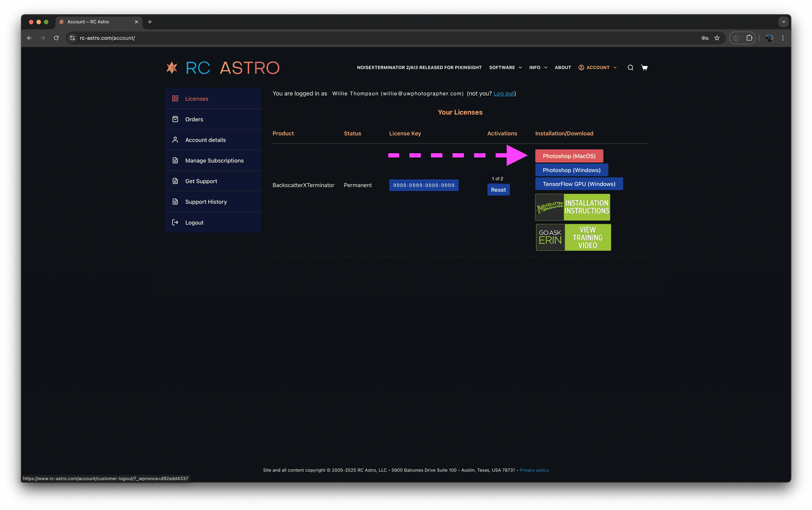This screenshot has height=510, width=812.
Task: Open a new browser tab with plus icon
Action: (x=150, y=22)
